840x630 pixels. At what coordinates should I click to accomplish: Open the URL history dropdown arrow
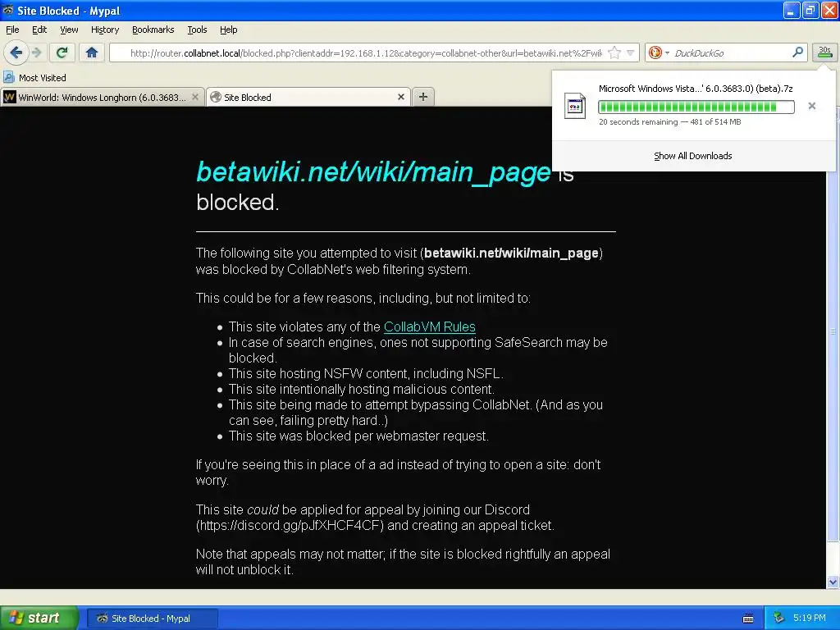[x=631, y=52]
